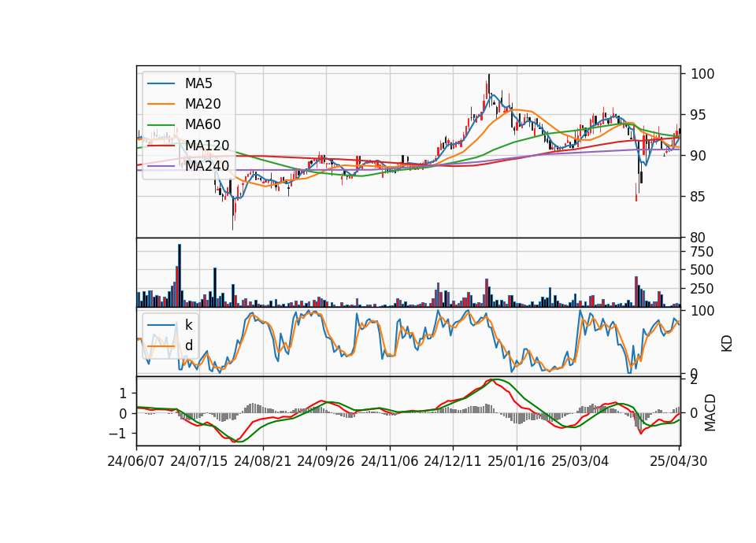756x543 pixels.
Task: Click the price axis value 80
Action: [699, 238]
